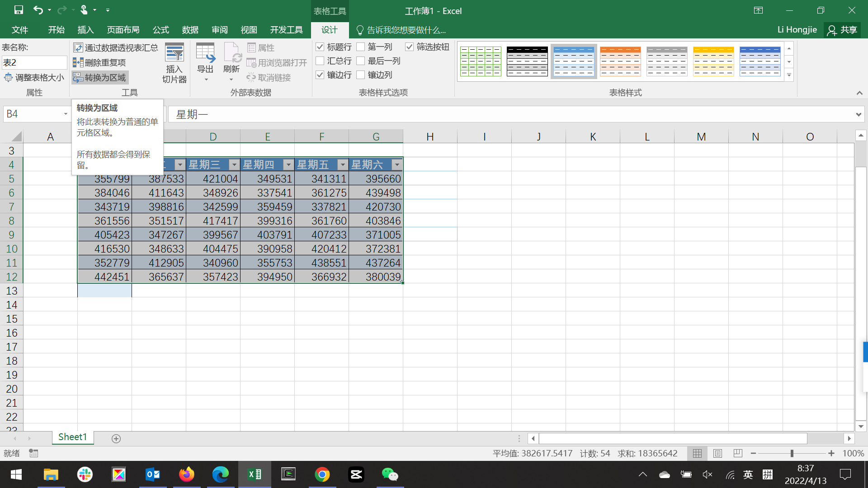
Task: Click Summarize with PivotTable icon
Action: (78, 47)
